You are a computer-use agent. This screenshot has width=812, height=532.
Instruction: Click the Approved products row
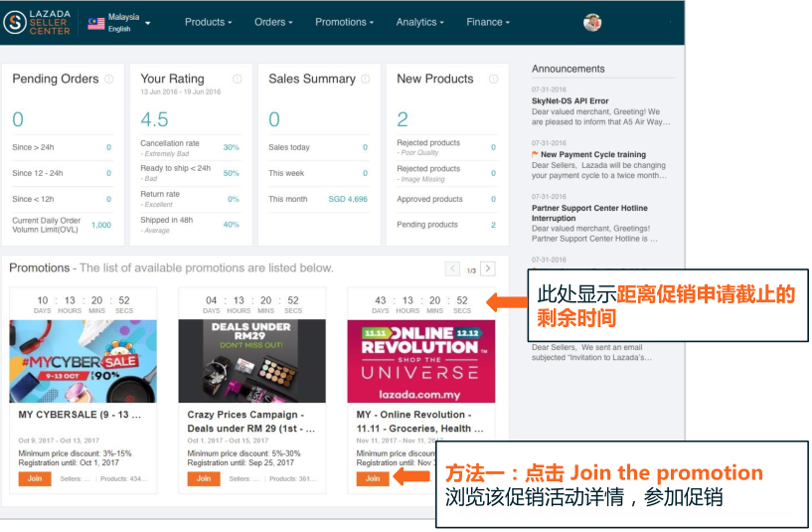[446, 199]
